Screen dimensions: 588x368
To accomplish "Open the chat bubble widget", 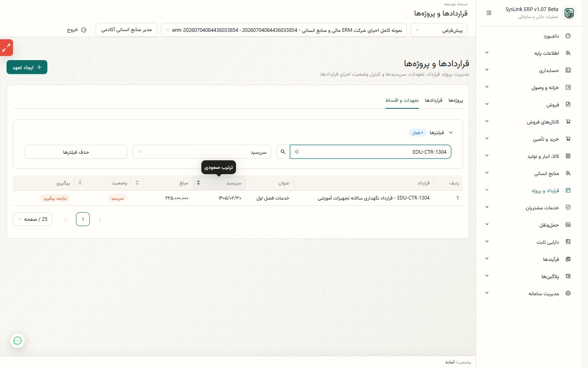I will [18, 341].
